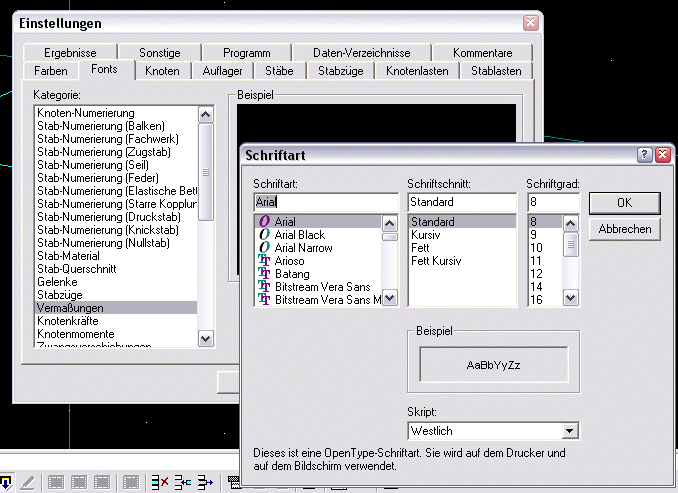
Task: Click the Schriftschnitt field showing Standard
Action: tap(462, 202)
